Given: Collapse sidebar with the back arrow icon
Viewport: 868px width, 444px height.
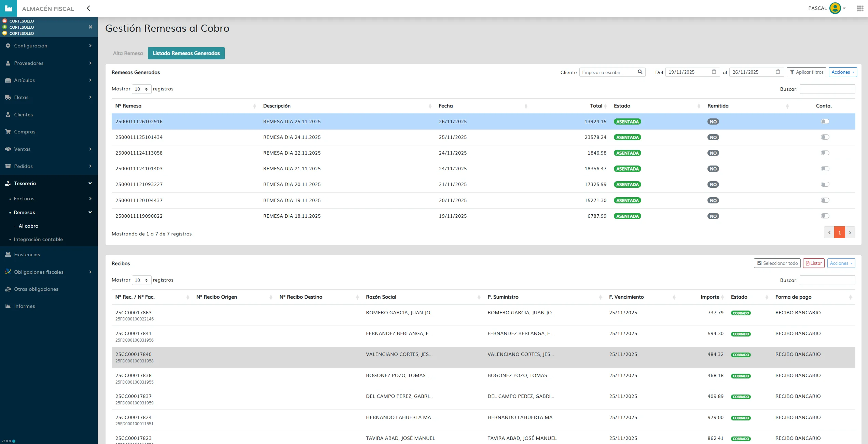Looking at the screenshot, I should point(88,8).
